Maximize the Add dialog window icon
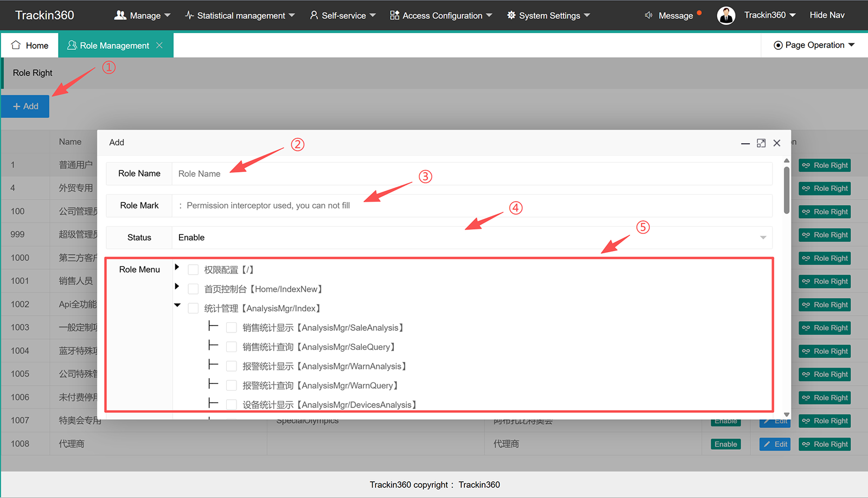The image size is (868, 498). (x=761, y=143)
